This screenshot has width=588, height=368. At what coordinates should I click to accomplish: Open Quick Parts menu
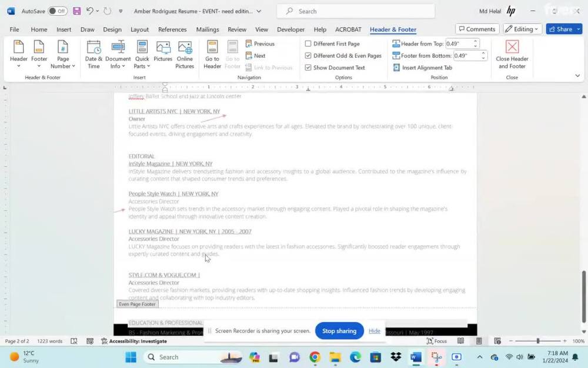[x=142, y=55]
